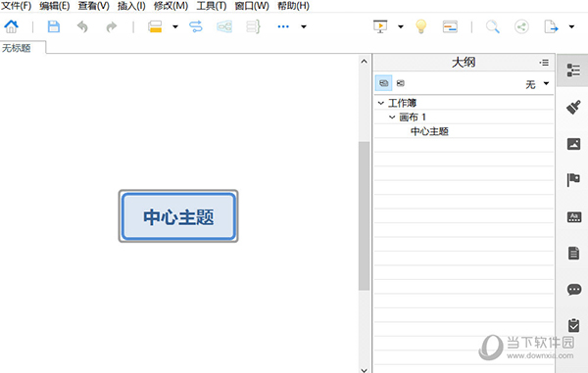Insert a new topic via yellow topic icon
The width and height of the screenshot is (588, 373).
pyautogui.click(x=155, y=26)
